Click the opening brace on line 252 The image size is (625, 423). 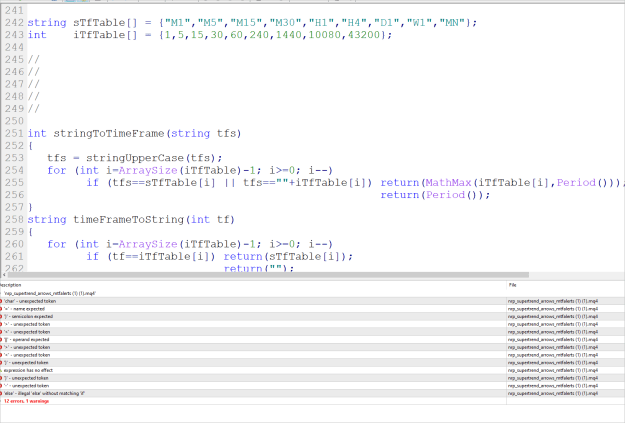pyautogui.click(x=30, y=146)
